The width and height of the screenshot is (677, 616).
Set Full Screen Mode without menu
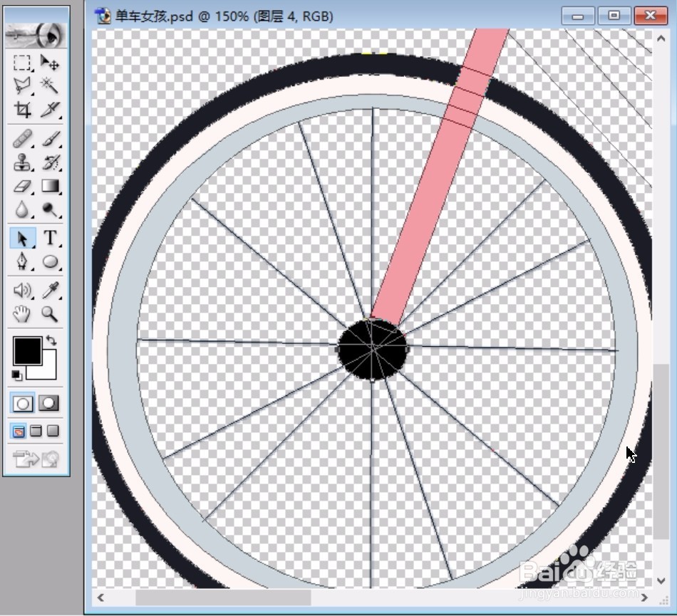(53, 431)
